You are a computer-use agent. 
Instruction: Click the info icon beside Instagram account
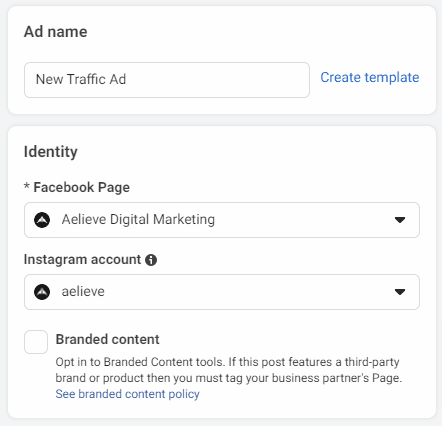point(151,260)
